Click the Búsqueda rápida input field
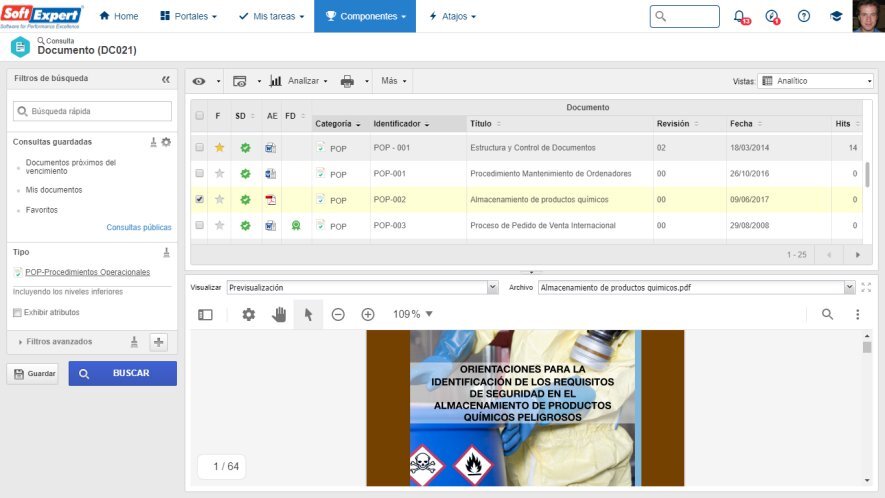The image size is (885, 498). (x=92, y=112)
